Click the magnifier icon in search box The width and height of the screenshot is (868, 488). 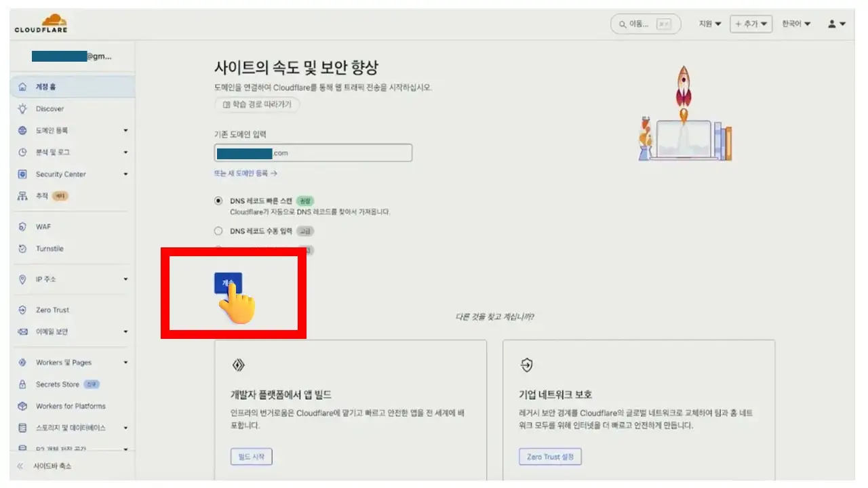pos(622,24)
